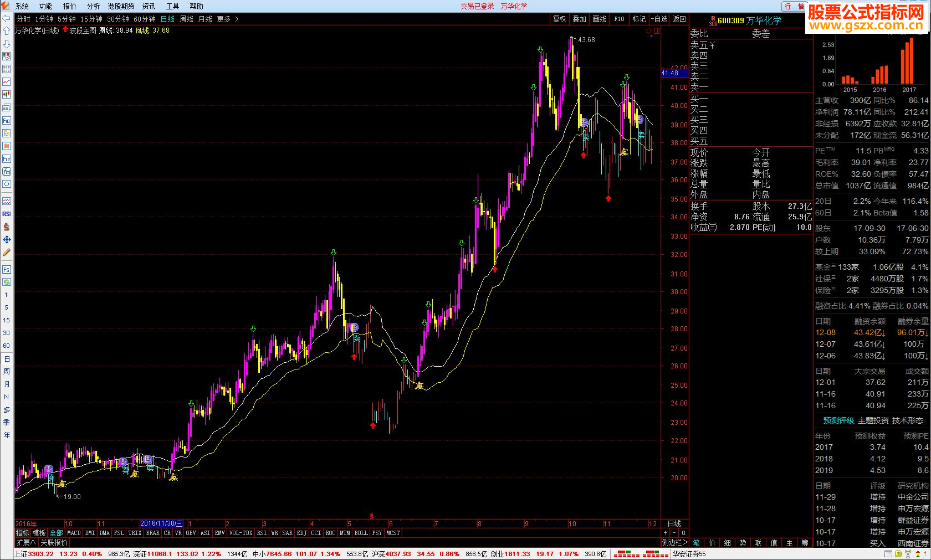Click the 行情 tab at top right

pyautogui.click(x=795, y=6)
